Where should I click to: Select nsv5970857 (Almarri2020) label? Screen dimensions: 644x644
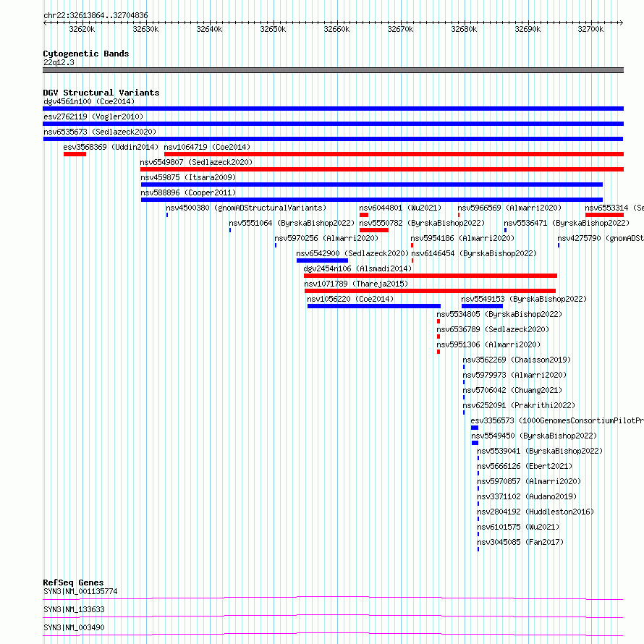click(x=529, y=481)
